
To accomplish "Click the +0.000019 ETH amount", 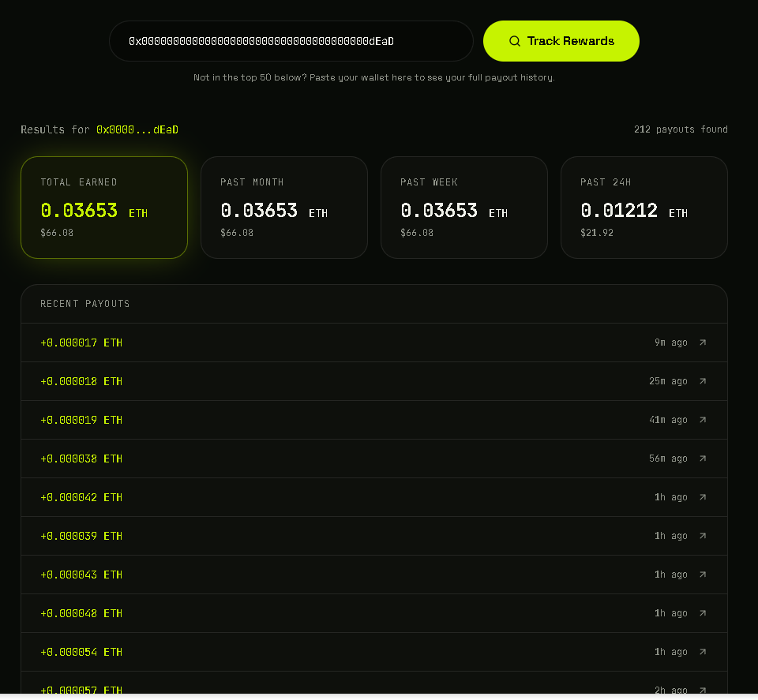I will click(81, 420).
